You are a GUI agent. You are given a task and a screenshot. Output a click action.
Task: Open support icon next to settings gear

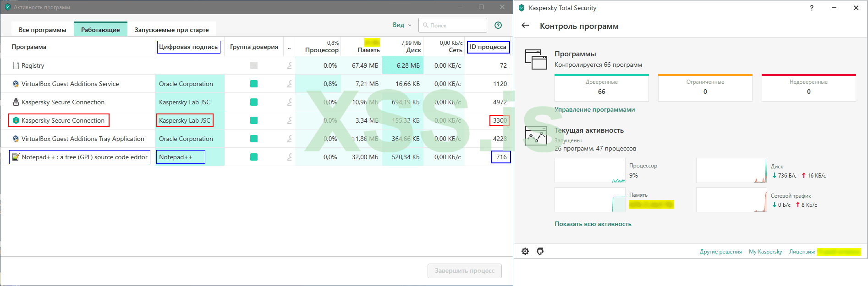pyautogui.click(x=540, y=251)
